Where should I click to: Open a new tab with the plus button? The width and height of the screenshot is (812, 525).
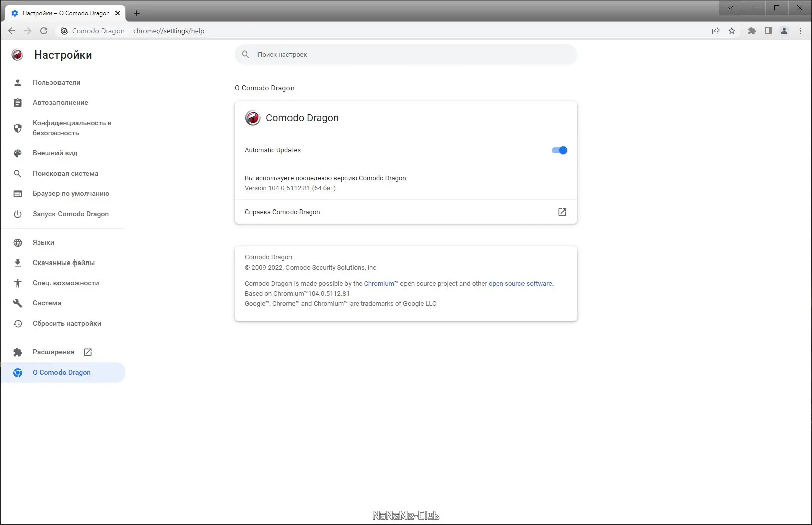point(137,13)
